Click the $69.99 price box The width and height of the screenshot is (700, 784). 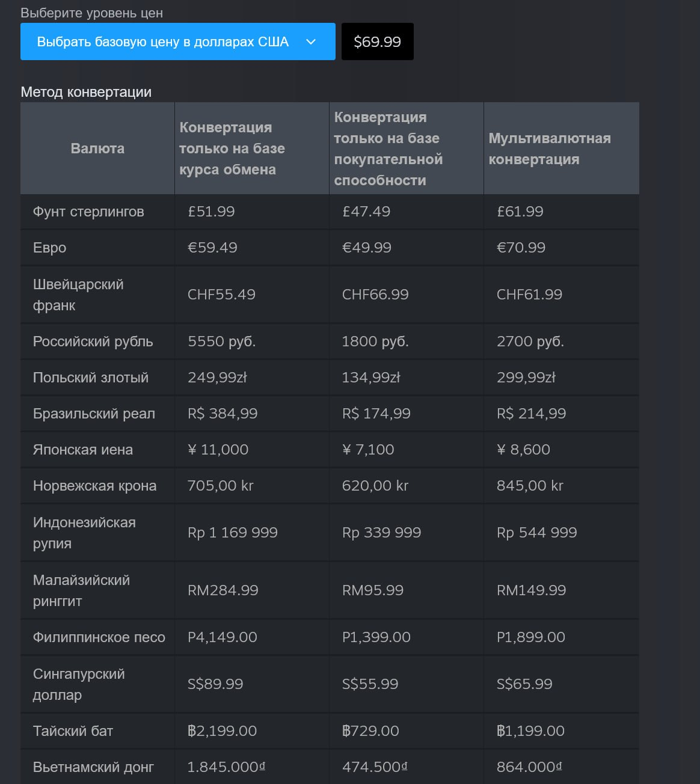(x=377, y=42)
